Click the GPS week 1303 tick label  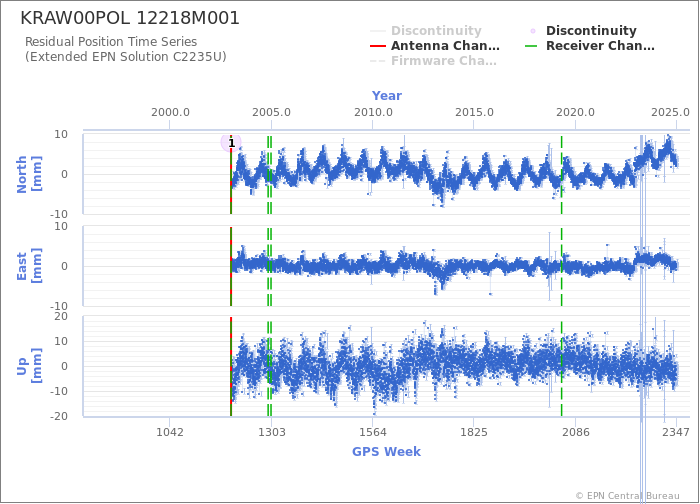point(271,432)
